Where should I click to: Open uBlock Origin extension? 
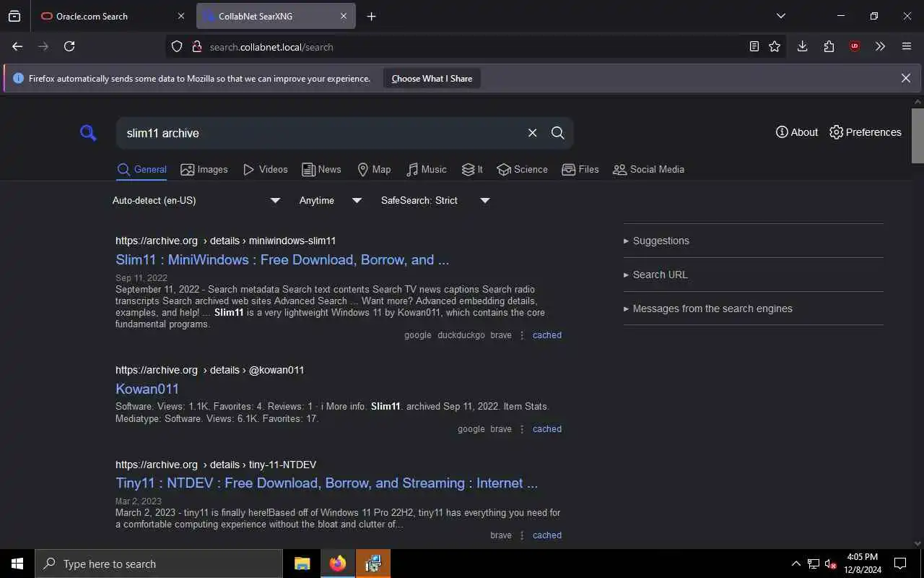coord(855,46)
